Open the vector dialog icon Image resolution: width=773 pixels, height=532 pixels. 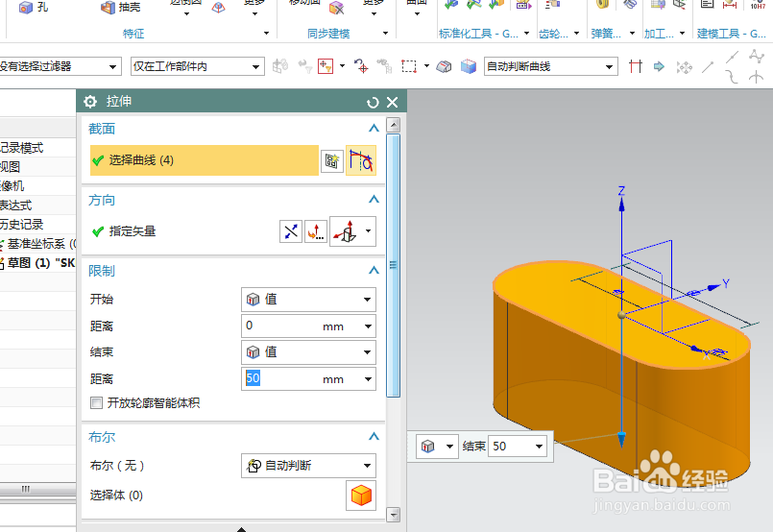316,231
